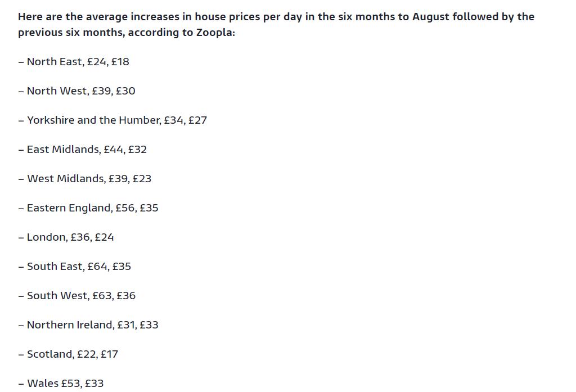576x392 pixels.
Task: Click the bold intro heading paragraph
Action: click(276, 25)
